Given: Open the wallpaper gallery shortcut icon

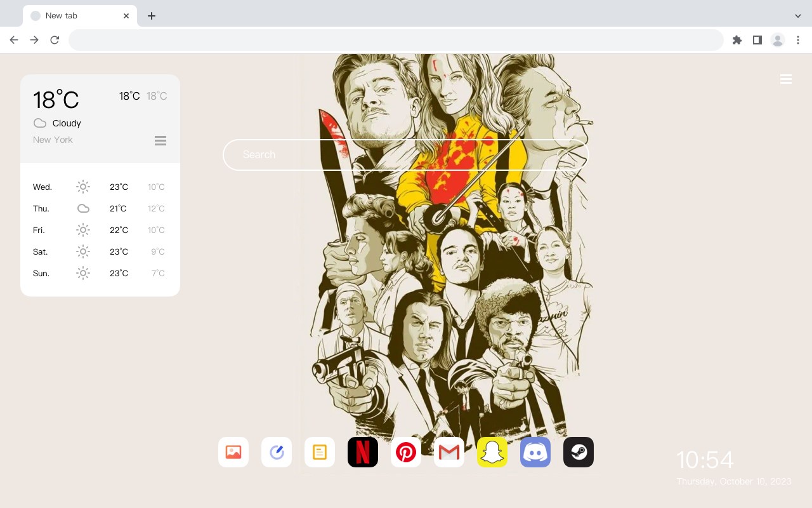Looking at the screenshot, I should pos(233,452).
